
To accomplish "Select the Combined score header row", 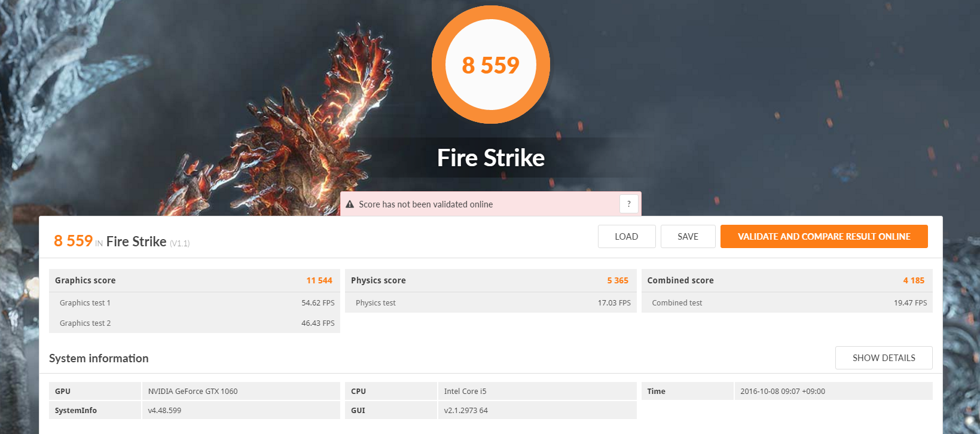I will [x=787, y=280].
